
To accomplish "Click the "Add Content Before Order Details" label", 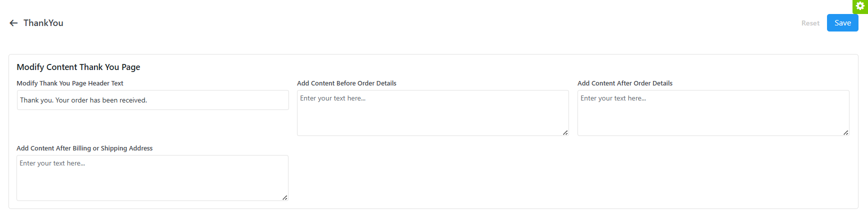I will click(x=346, y=83).
